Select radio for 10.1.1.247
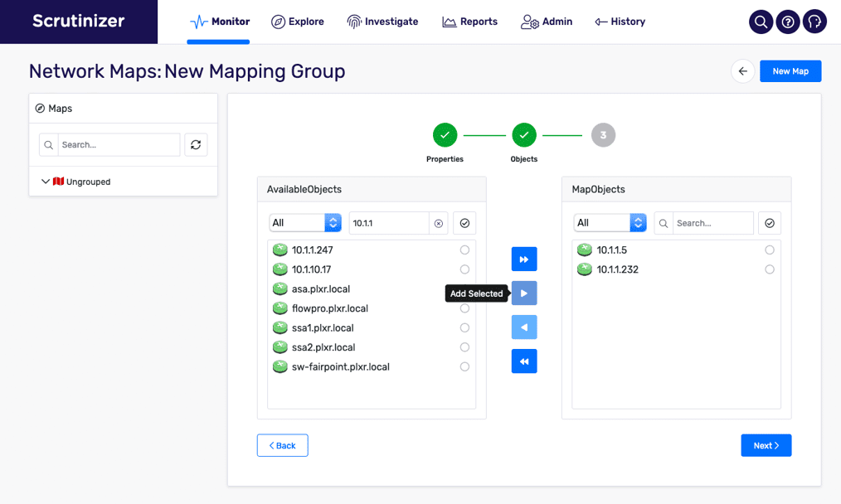Viewport: 841px width, 504px height. [x=464, y=250]
